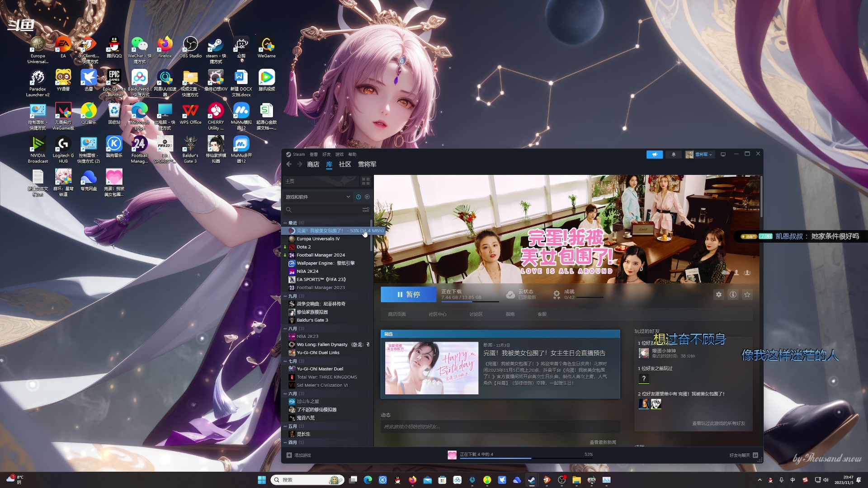The height and width of the screenshot is (488, 868).
Task: Click the bottom download progress bar
Action: point(526,458)
